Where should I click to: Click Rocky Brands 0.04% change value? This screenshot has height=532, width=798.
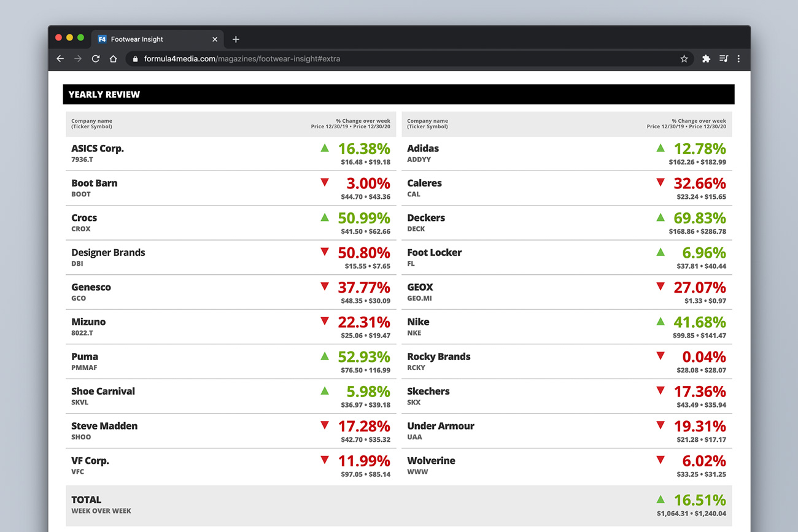click(704, 357)
